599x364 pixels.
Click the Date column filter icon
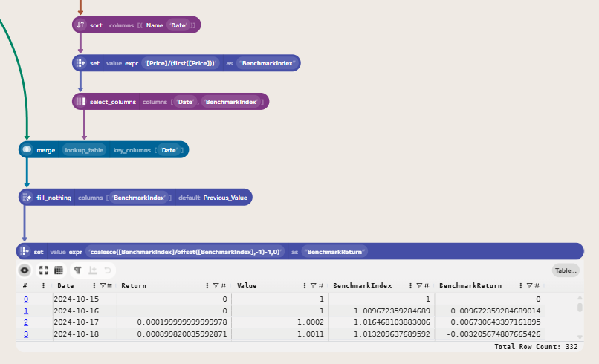pyautogui.click(x=103, y=286)
